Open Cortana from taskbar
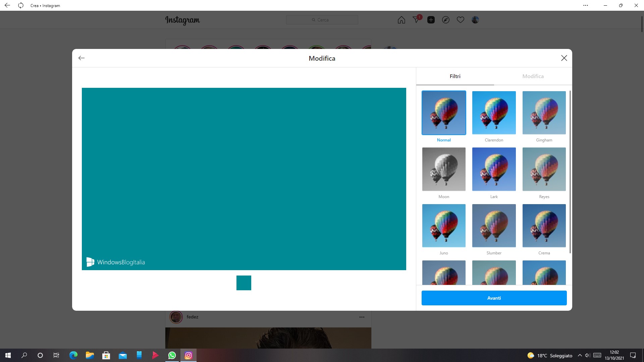644x362 pixels. [40, 355]
